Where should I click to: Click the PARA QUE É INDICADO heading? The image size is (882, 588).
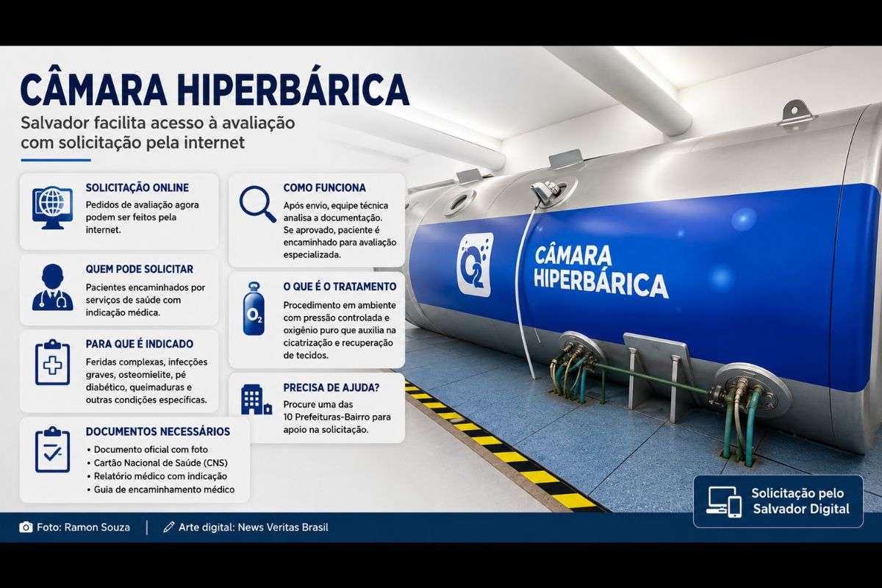click(x=140, y=344)
